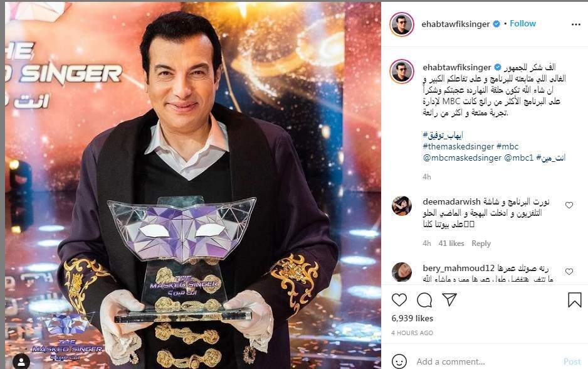
Task: Focus the Add a comment field
Action: click(488, 361)
